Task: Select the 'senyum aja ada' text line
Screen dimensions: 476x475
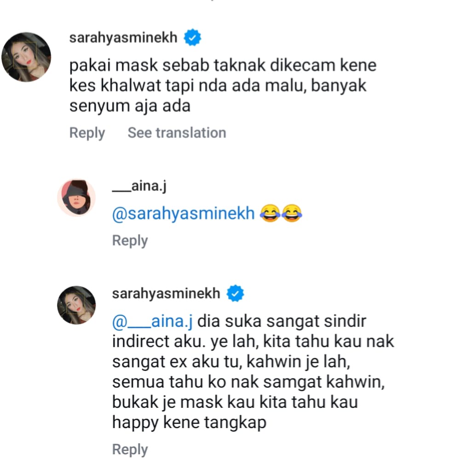Action: [x=130, y=106]
